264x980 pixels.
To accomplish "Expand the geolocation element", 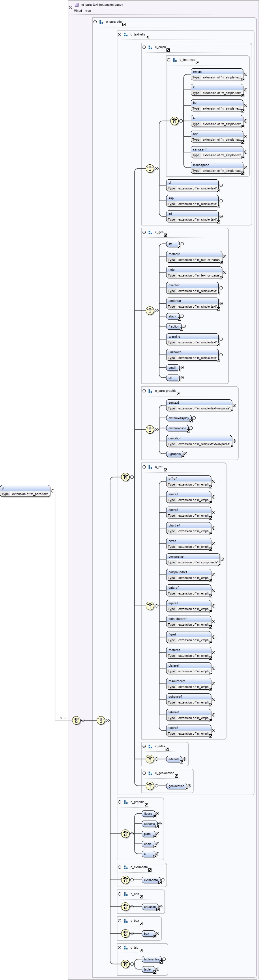I will click(x=189, y=786).
